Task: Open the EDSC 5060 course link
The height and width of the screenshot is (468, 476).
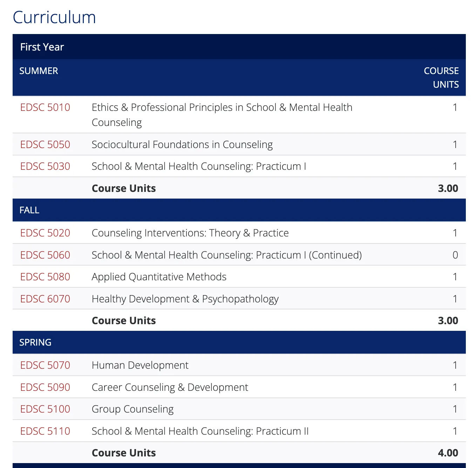Action: click(x=45, y=255)
